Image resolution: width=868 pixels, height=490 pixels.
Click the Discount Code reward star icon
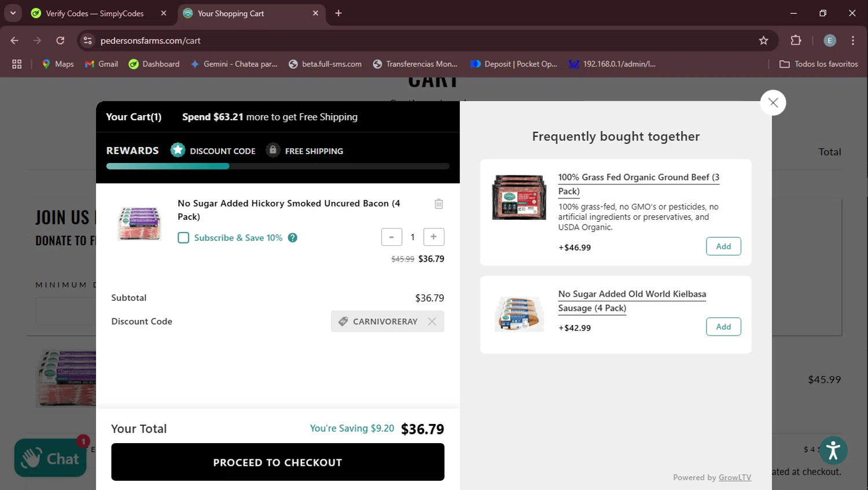pyautogui.click(x=178, y=150)
